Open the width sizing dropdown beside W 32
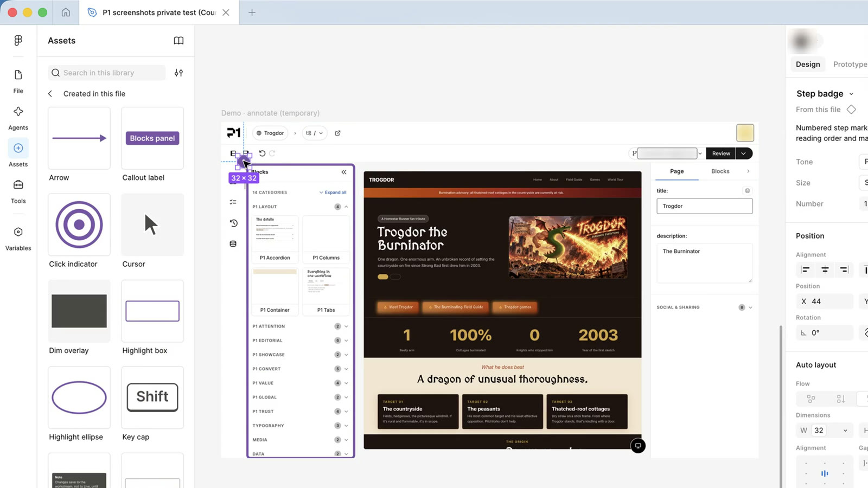 [845, 431]
